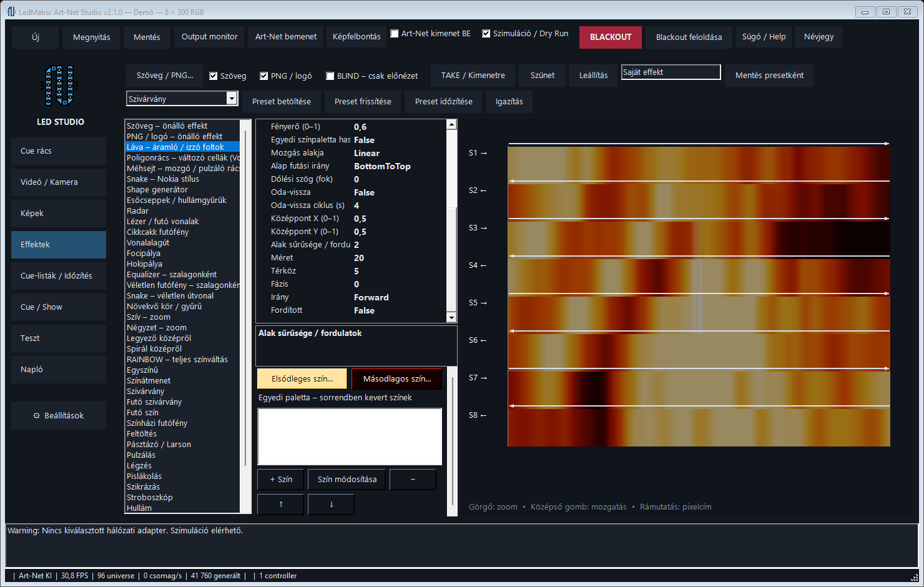This screenshot has width=924, height=587.
Task: Click the Saját effekt name field
Action: pyautogui.click(x=671, y=72)
